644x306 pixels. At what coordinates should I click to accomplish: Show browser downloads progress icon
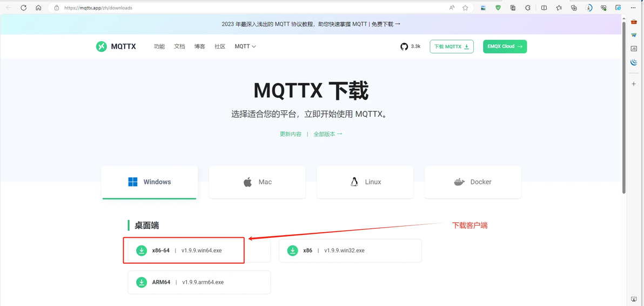pos(588,8)
